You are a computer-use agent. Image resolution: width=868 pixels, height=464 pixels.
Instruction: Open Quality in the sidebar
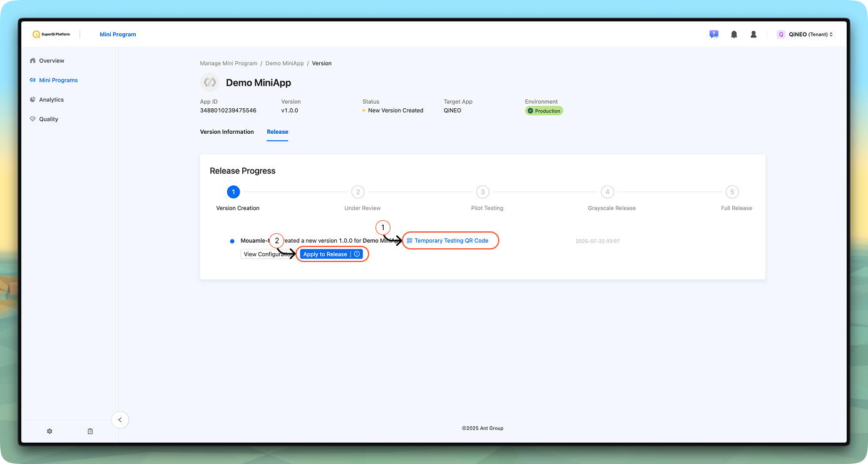click(48, 119)
